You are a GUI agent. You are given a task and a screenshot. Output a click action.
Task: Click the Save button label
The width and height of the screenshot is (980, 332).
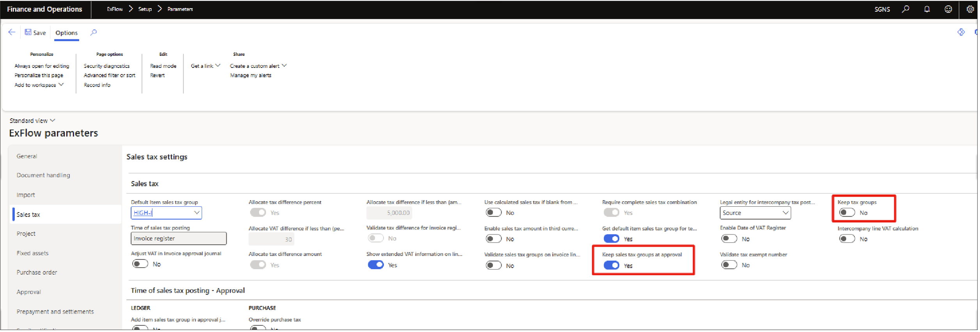[x=39, y=33]
